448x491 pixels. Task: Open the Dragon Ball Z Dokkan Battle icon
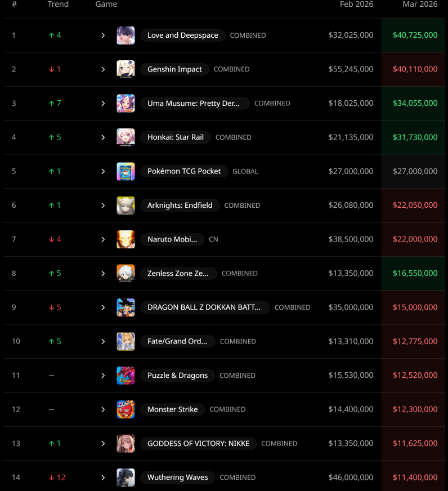[126, 307]
